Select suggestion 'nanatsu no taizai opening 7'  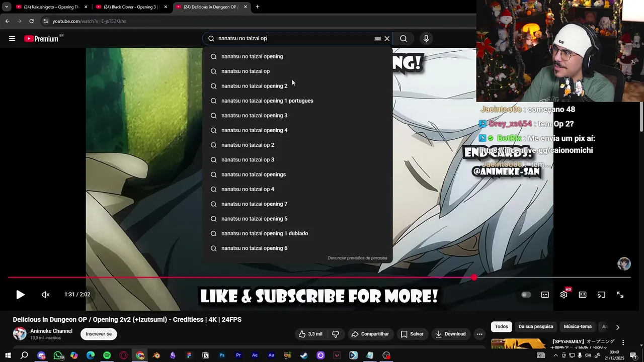click(x=297, y=204)
